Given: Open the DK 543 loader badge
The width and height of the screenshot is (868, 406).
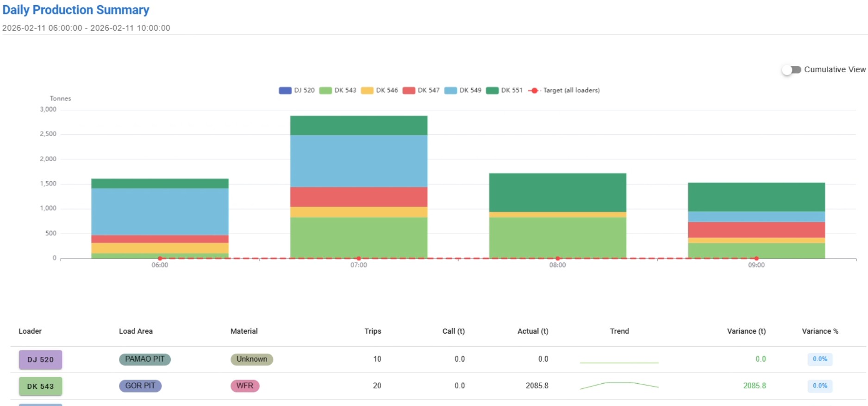Looking at the screenshot, I should pos(40,386).
